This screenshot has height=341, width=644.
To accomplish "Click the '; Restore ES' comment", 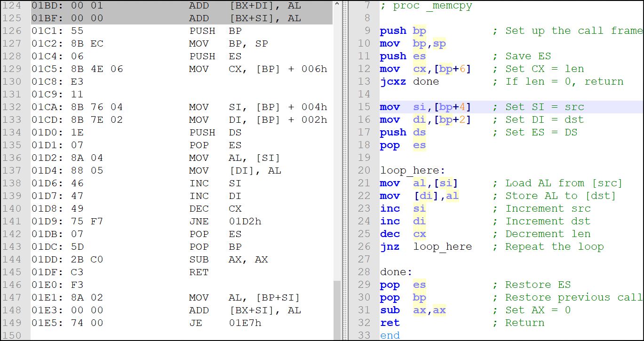I will coord(532,285).
